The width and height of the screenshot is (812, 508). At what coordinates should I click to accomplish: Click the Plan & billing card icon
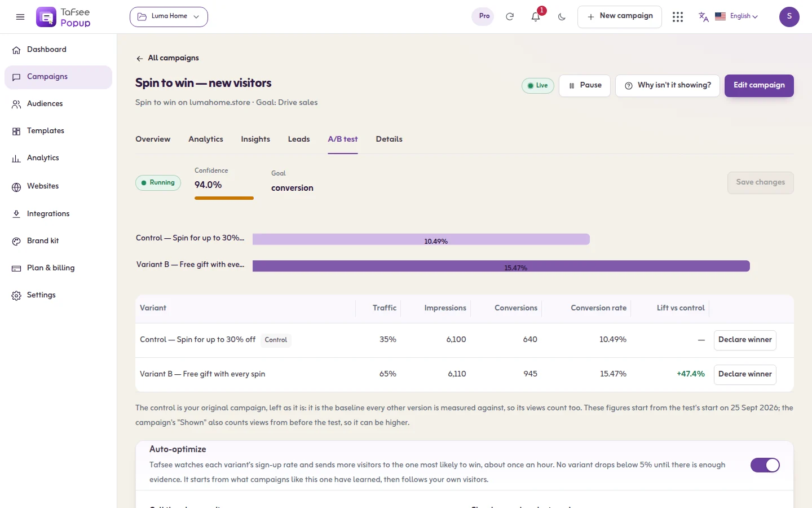16,269
